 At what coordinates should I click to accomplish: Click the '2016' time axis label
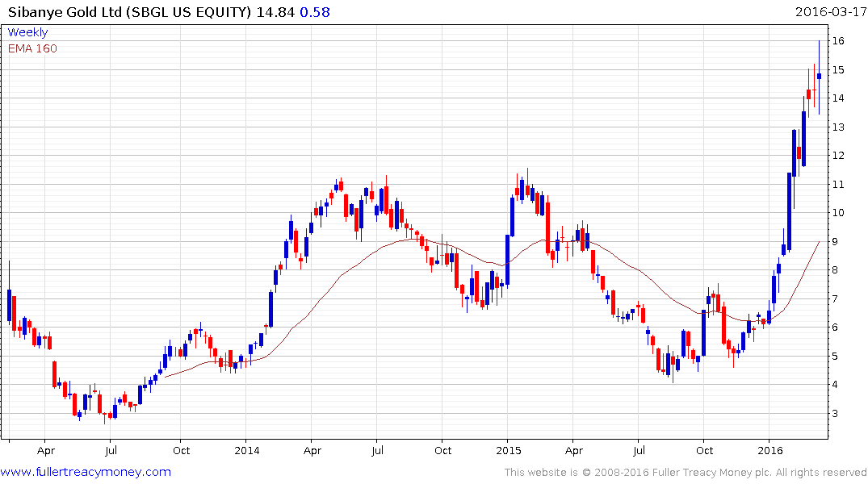[770, 450]
